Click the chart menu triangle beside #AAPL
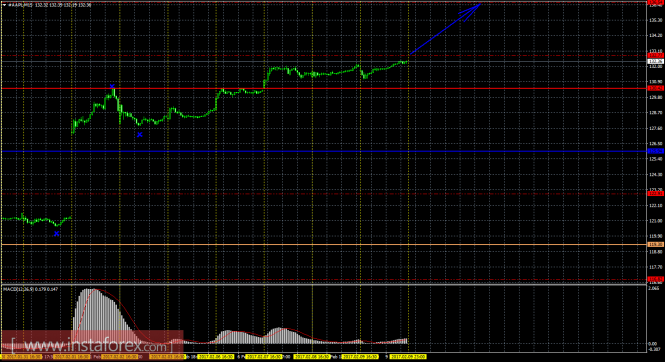The image size is (665, 362). tap(5, 5)
